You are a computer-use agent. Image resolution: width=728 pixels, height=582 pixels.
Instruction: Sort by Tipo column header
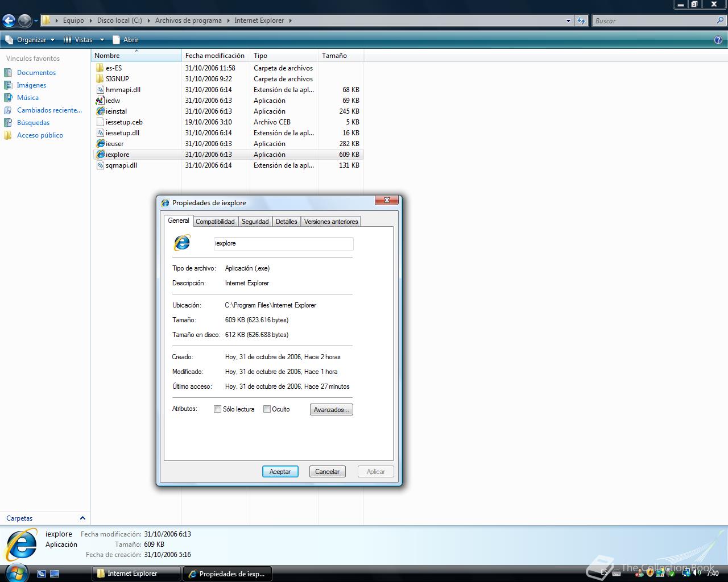[284, 56]
